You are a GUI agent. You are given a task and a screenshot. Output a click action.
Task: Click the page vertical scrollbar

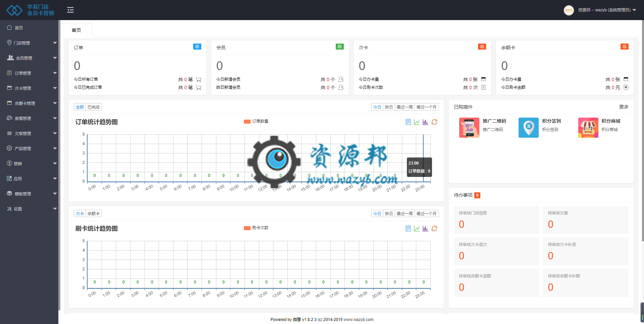point(642,131)
